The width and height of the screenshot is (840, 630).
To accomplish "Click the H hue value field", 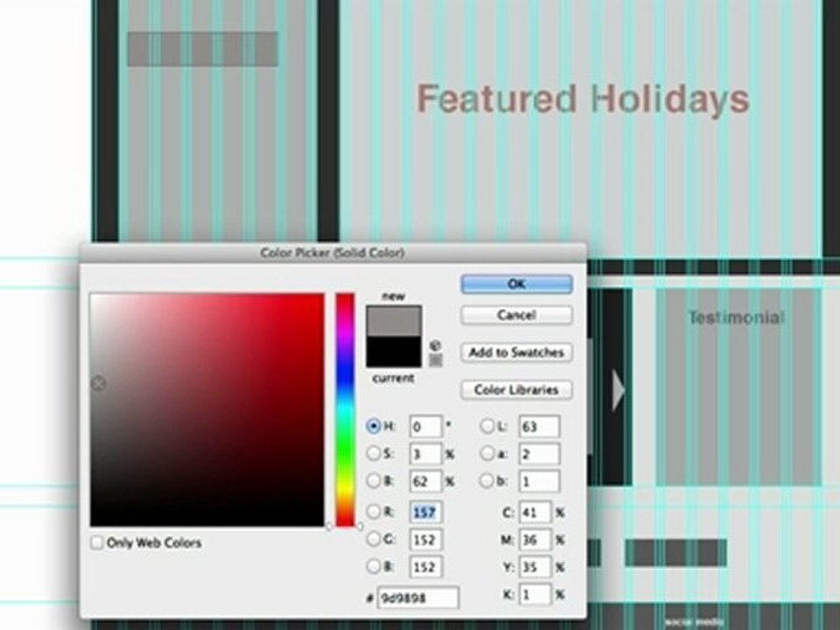I will pyautogui.click(x=426, y=426).
